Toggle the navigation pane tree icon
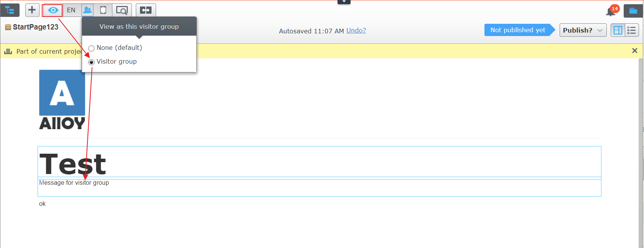Image resolution: width=644 pixels, height=248 pixels. point(10,10)
